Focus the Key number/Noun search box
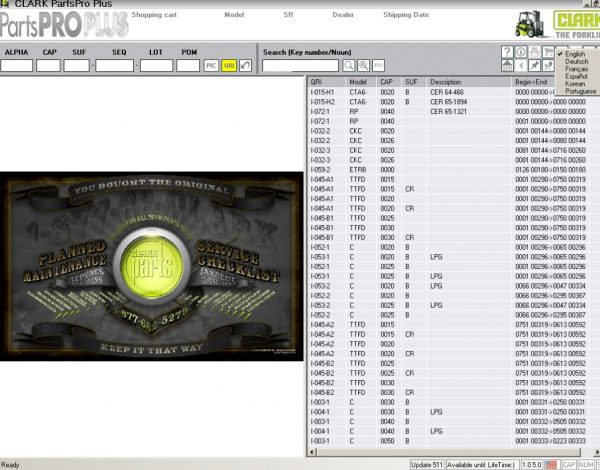 (300, 65)
